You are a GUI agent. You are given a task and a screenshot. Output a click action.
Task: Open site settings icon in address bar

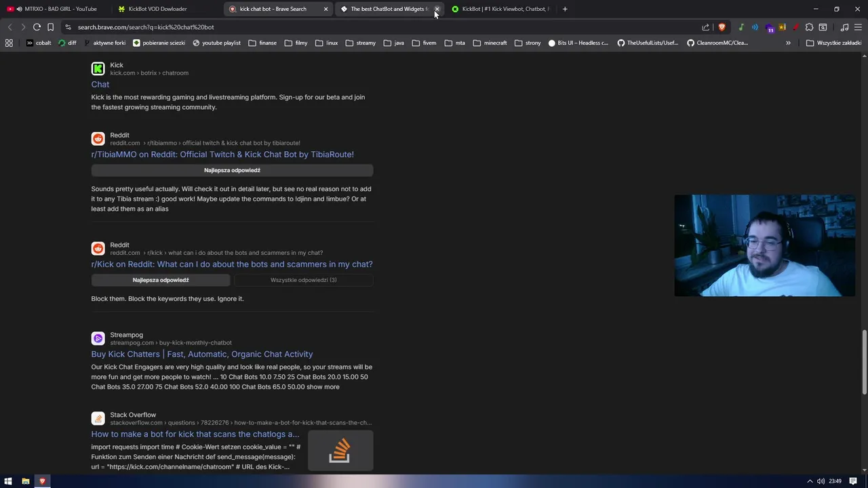[x=68, y=27]
